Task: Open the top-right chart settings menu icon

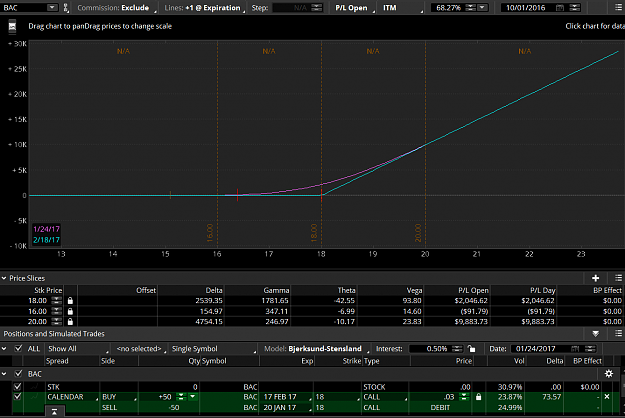Action: tap(618, 8)
